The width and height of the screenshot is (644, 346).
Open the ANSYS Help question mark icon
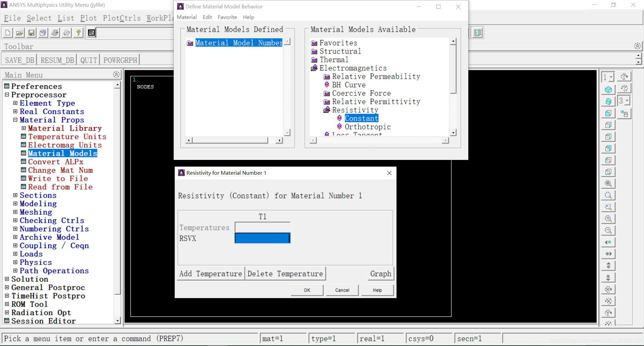pos(78,33)
